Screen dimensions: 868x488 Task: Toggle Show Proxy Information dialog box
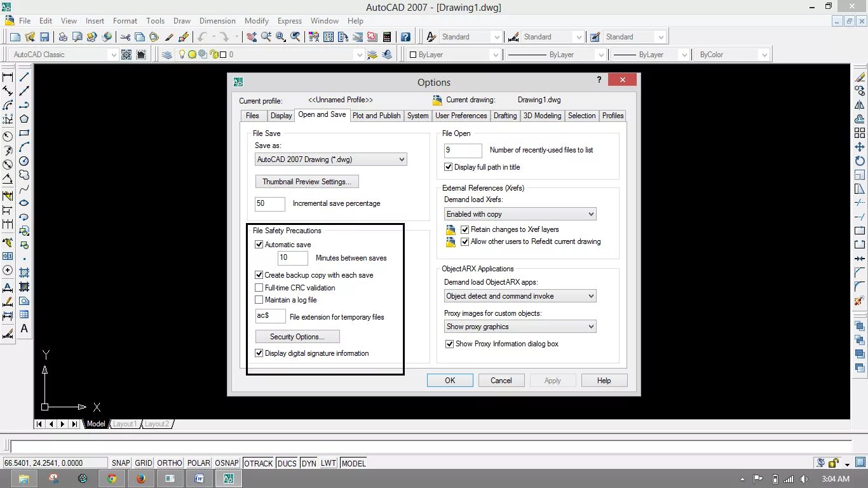(x=450, y=344)
